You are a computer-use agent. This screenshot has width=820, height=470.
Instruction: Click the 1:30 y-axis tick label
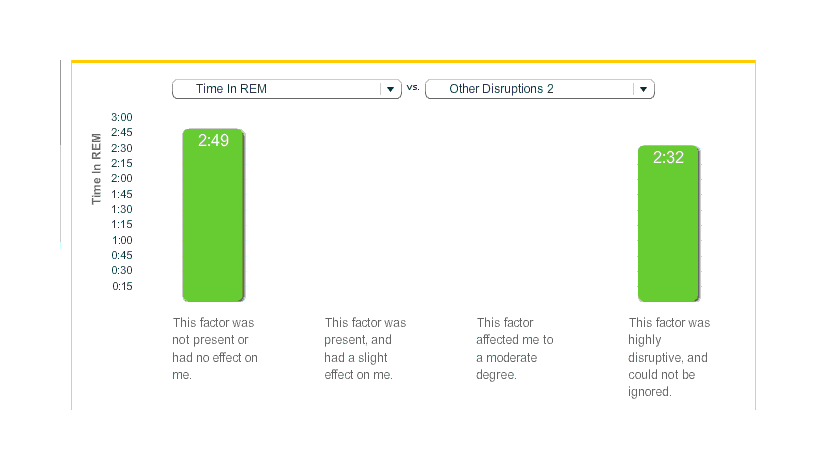pos(122,209)
